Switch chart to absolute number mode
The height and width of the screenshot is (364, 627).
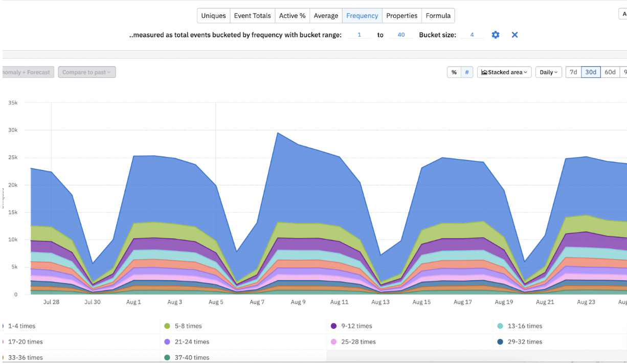[467, 73]
